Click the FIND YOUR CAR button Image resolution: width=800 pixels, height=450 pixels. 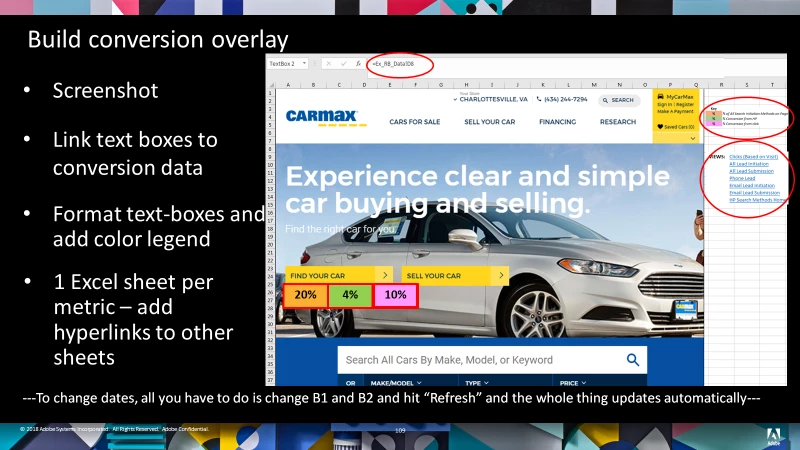[x=339, y=276]
